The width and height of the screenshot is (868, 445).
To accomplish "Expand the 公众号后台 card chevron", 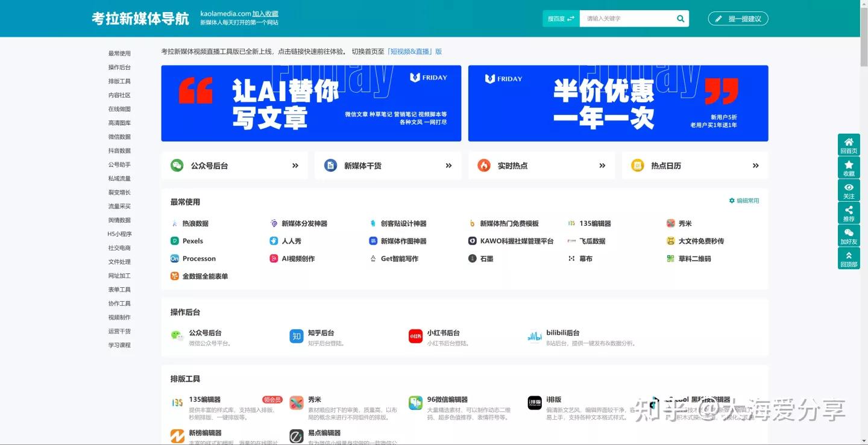I will click(295, 165).
